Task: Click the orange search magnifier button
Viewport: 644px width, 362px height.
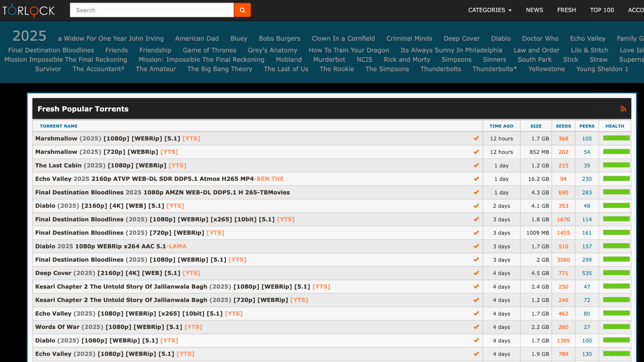Action: click(x=242, y=10)
